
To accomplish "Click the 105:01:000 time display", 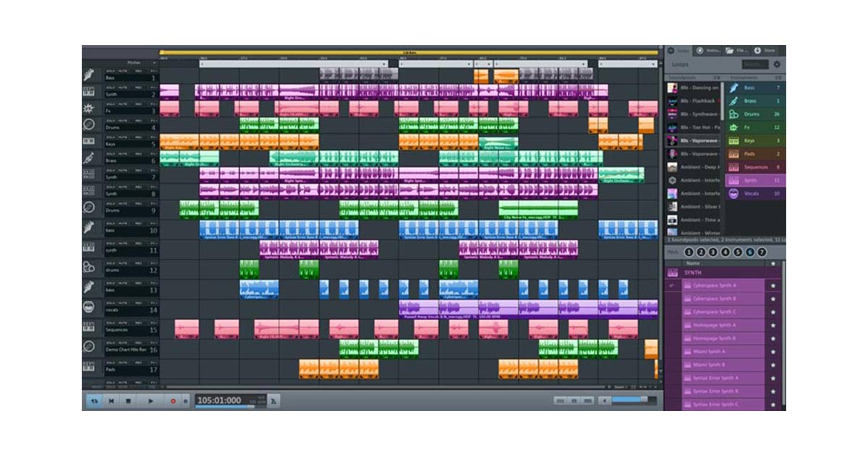I will [219, 400].
